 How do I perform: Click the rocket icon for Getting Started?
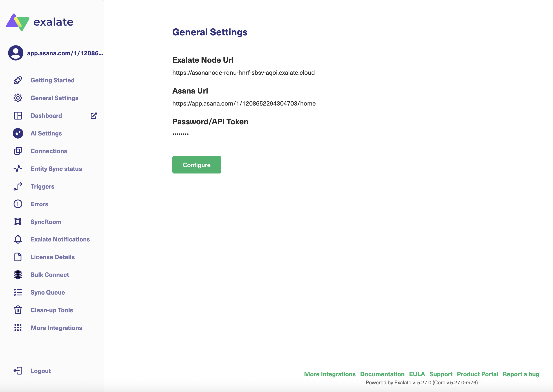point(18,80)
